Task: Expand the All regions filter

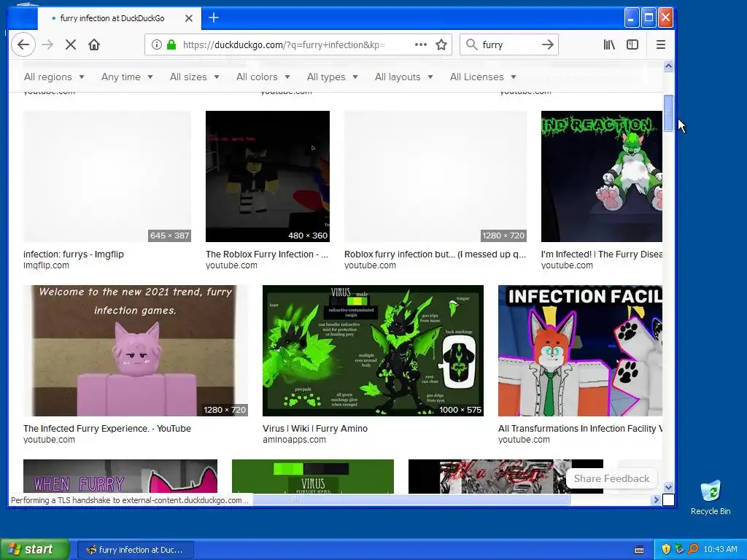Action: click(54, 77)
